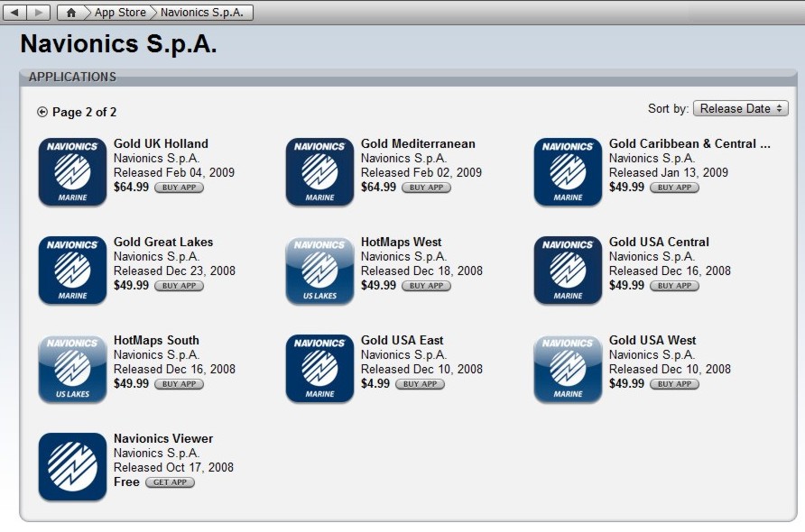The height and width of the screenshot is (532, 805).
Task: Open the HotMaps South title link
Action: (x=156, y=341)
